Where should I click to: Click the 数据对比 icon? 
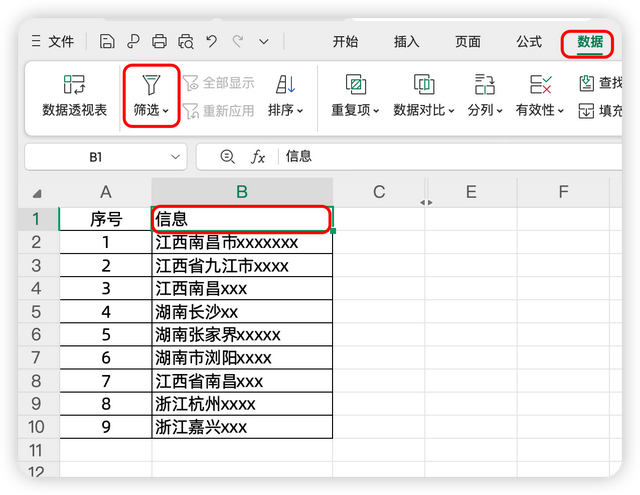coord(424,84)
